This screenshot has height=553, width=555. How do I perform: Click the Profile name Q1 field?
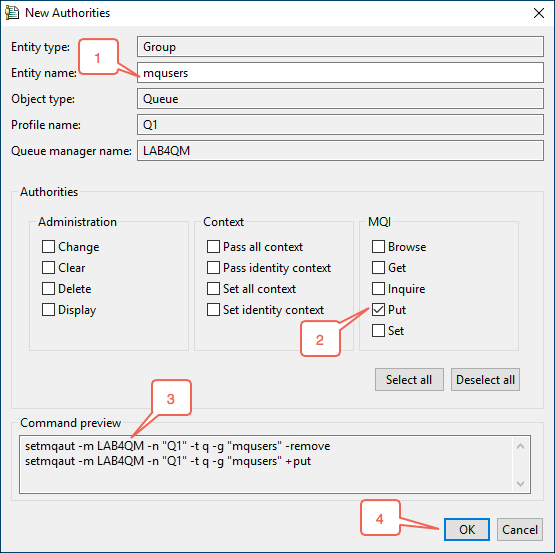[x=340, y=125]
